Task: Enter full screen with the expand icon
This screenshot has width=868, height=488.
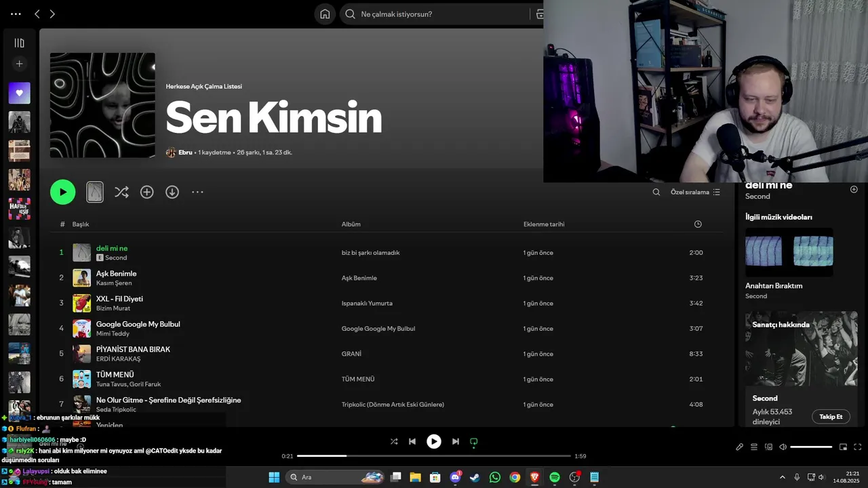Action: coord(858,447)
